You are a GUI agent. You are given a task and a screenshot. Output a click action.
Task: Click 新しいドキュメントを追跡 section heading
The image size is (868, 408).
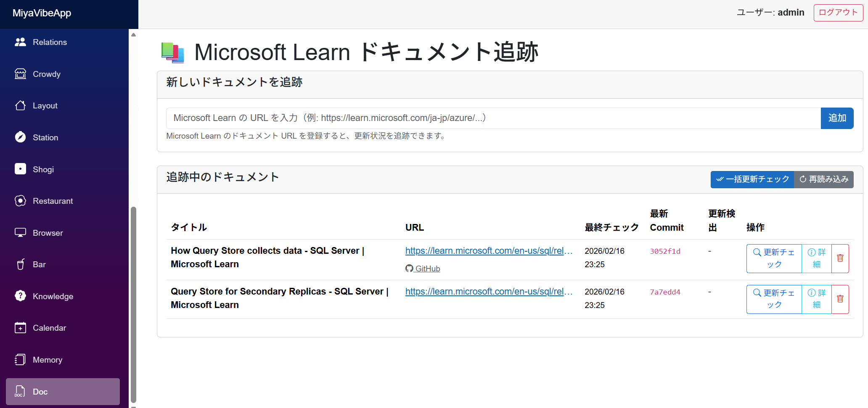point(234,82)
